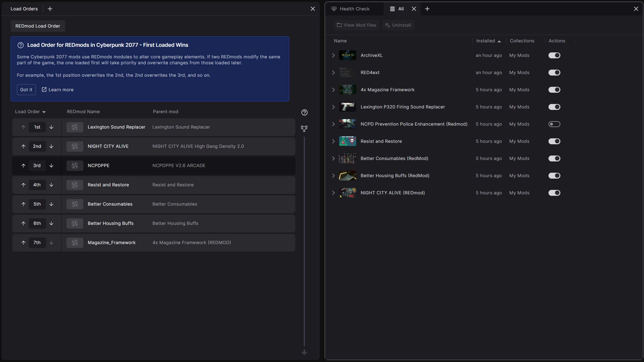644x362 pixels.
Task: Move NCPDPPE up one position
Action: (23, 166)
